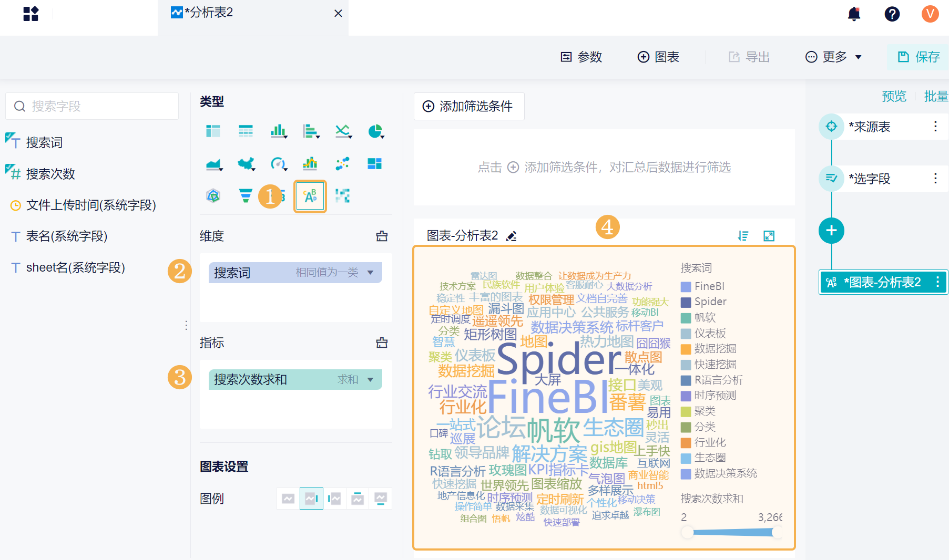Image resolution: width=949 pixels, height=560 pixels.
Task: Toggle the 仪表板 legend entry
Action: point(703,334)
